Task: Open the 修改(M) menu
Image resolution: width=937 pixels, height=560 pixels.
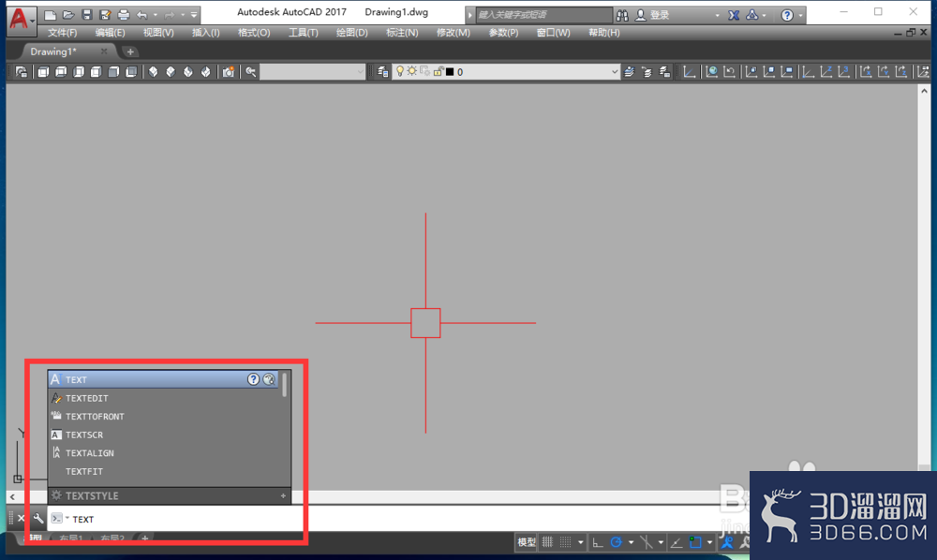Action: click(453, 32)
